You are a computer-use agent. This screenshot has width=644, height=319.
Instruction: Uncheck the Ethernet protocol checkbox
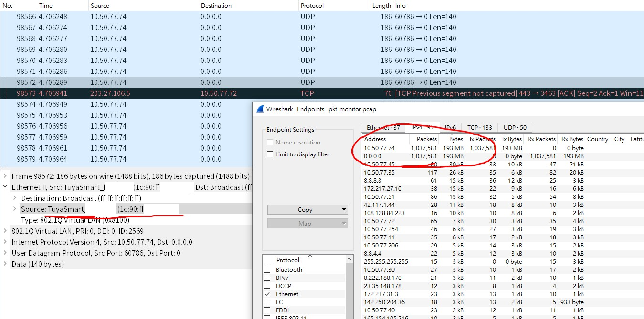267,294
